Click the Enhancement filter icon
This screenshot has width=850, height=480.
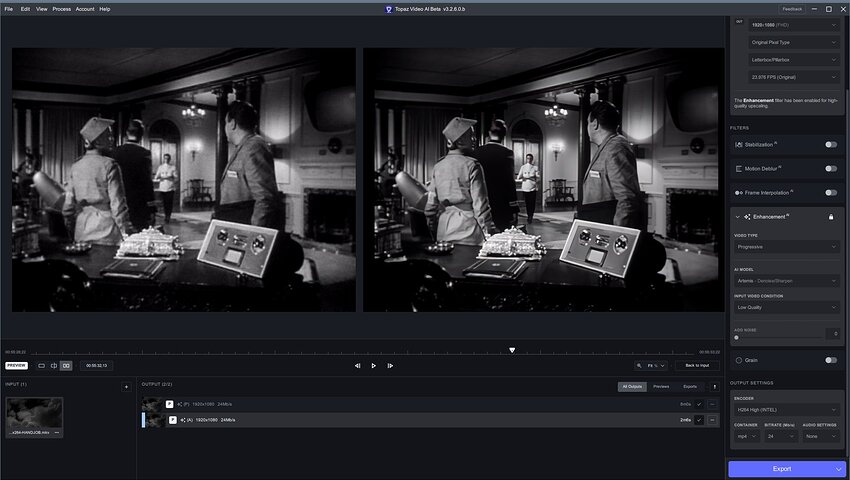pyautogui.click(x=747, y=217)
